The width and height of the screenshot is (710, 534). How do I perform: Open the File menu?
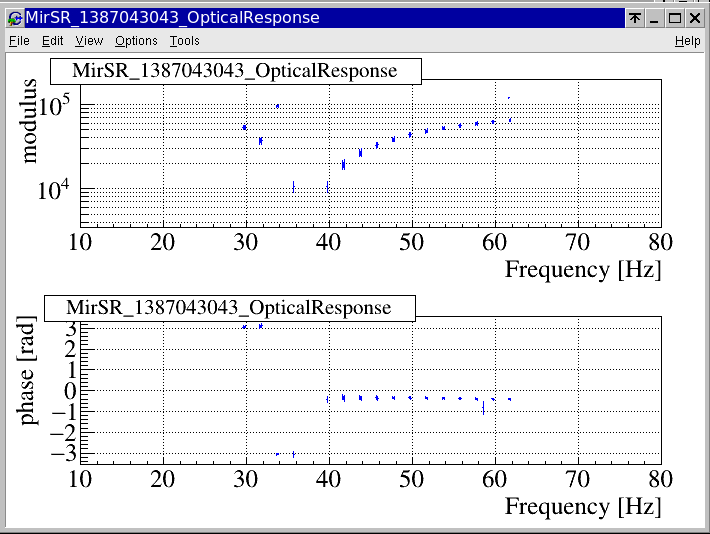pyautogui.click(x=19, y=41)
